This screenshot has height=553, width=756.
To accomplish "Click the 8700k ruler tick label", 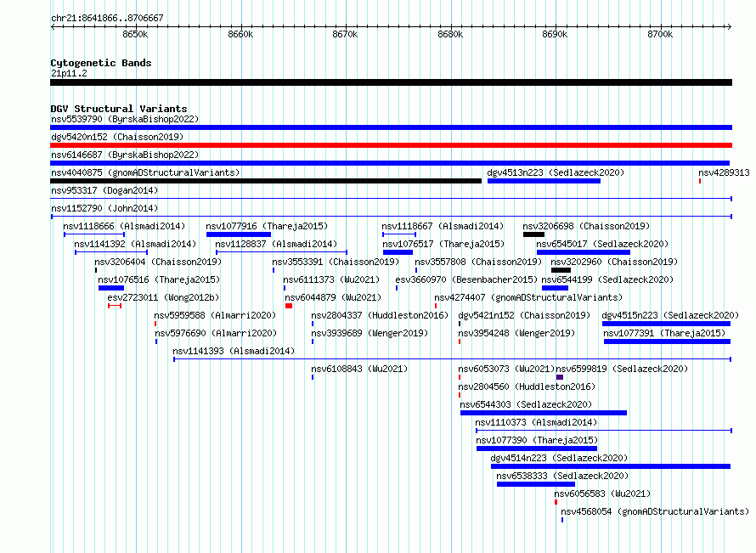I will point(660,34).
